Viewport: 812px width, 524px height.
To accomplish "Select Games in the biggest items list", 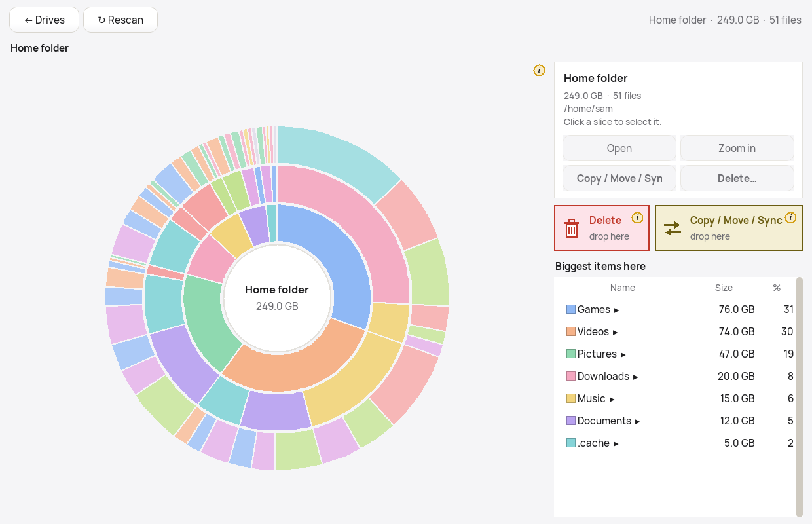I will pos(675,309).
